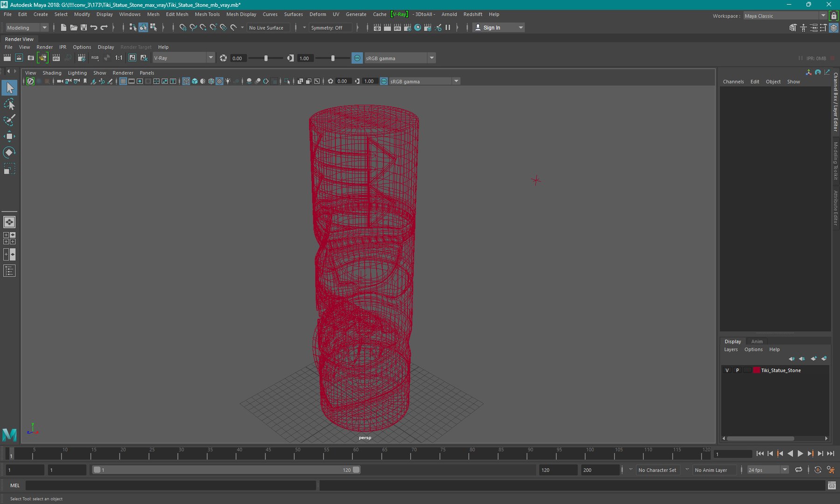The width and height of the screenshot is (840, 504).
Task: Select the arrow Select Tool in toolbox
Action: click(x=9, y=88)
